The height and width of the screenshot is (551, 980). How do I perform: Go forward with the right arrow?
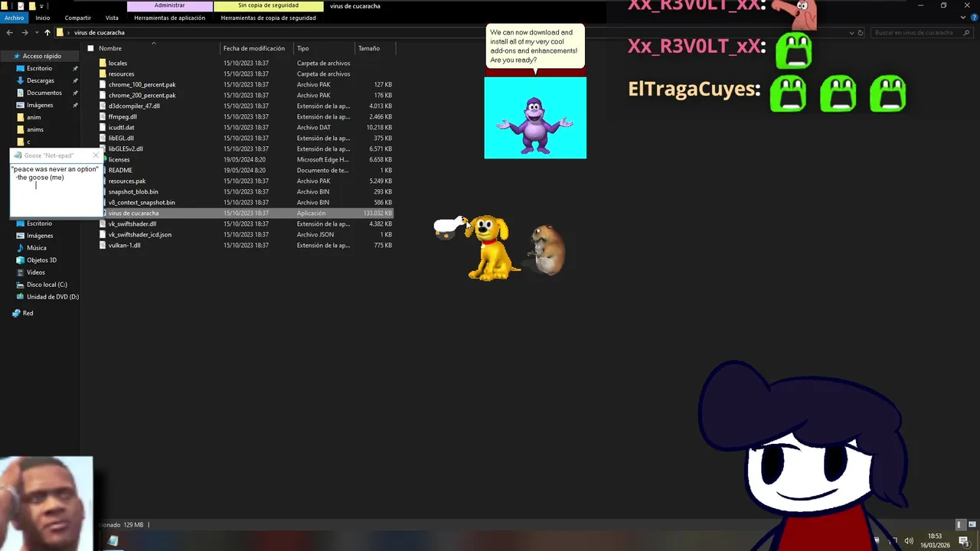[x=24, y=33]
